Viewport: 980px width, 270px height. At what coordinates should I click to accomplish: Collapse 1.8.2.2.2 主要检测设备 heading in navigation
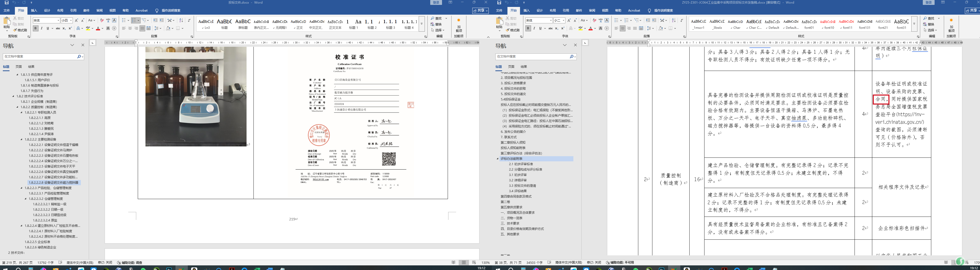pyautogui.click(x=22, y=139)
